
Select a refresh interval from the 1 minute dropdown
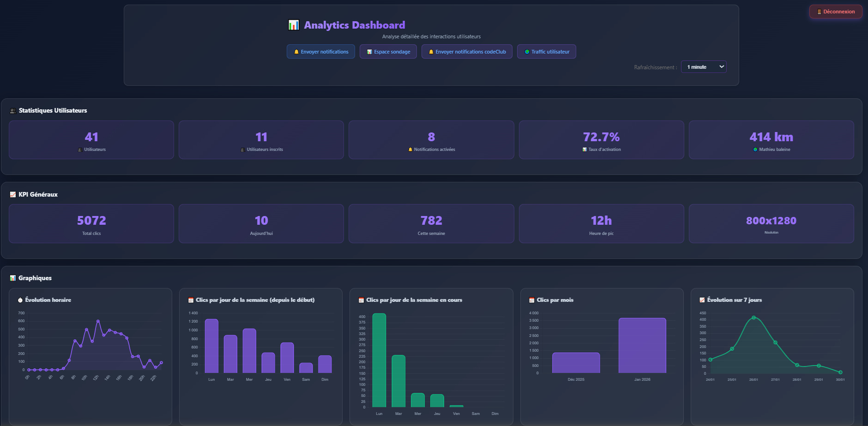(703, 66)
